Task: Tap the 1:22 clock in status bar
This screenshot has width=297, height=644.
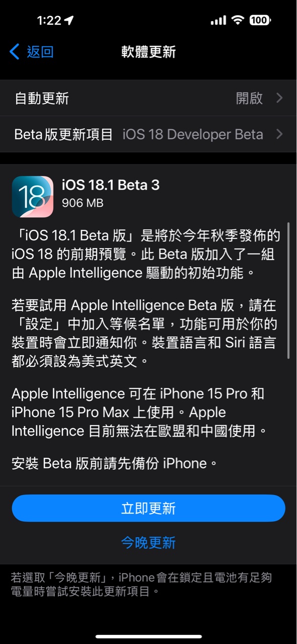Action: click(49, 21)
